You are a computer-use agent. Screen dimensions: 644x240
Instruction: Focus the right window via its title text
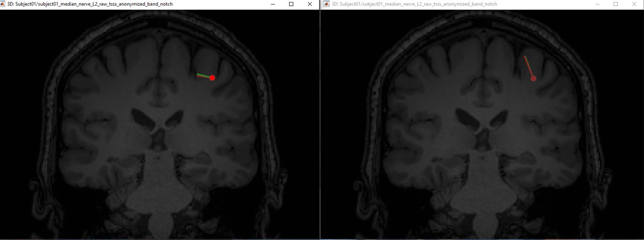415,4
